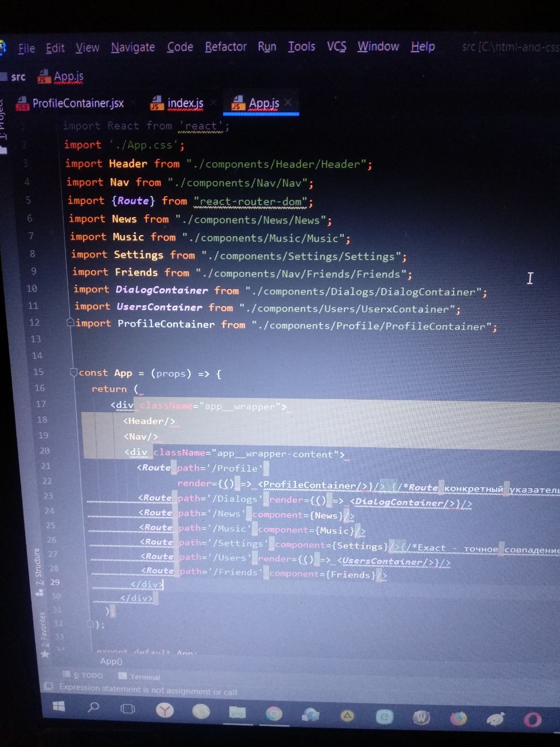Click line number 10 in the gutter
The height and width of the screenshot is (747, 560).
tap(32, 288)
